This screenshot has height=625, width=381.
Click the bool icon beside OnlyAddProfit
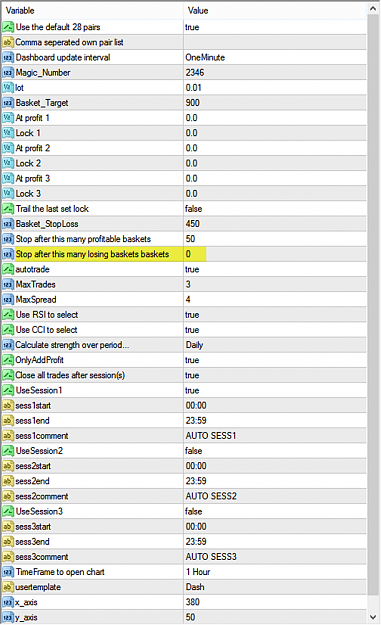[x=8, y=360]
